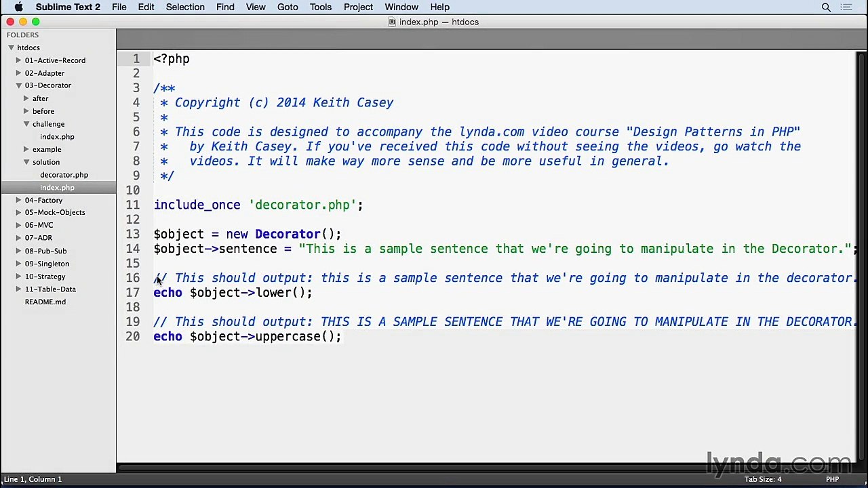Viewport: 868px width, 488px height.
Task: Open the Goto menu
Action: pyautogui.click(x=288, y=7)
